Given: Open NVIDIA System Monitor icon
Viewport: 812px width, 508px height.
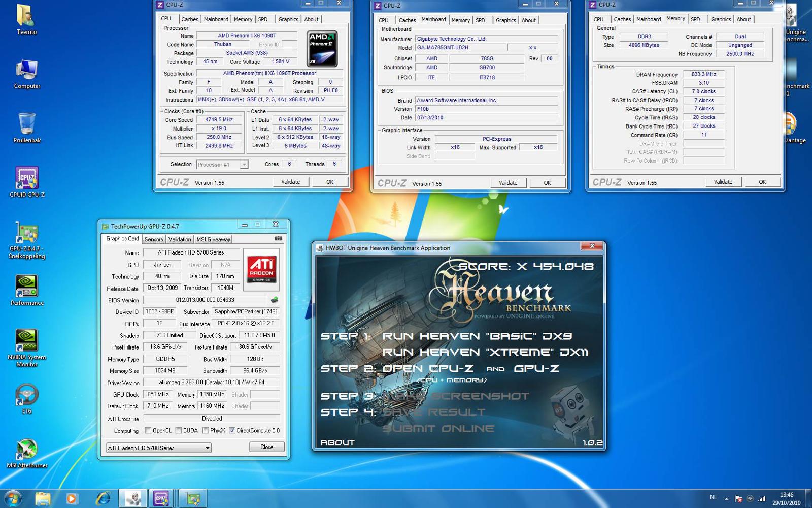Looking at the screenshot, I should (x=26, y=348).
